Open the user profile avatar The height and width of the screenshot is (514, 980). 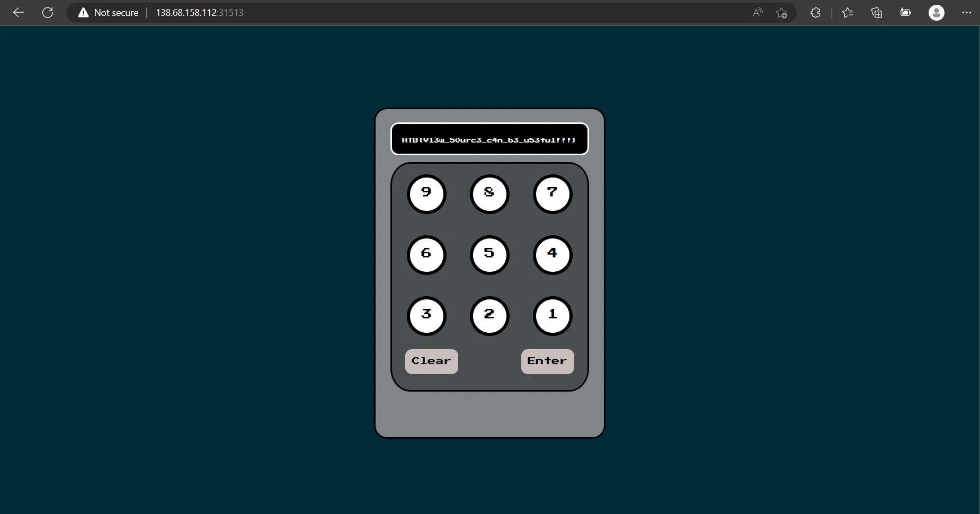pos(937,13)
